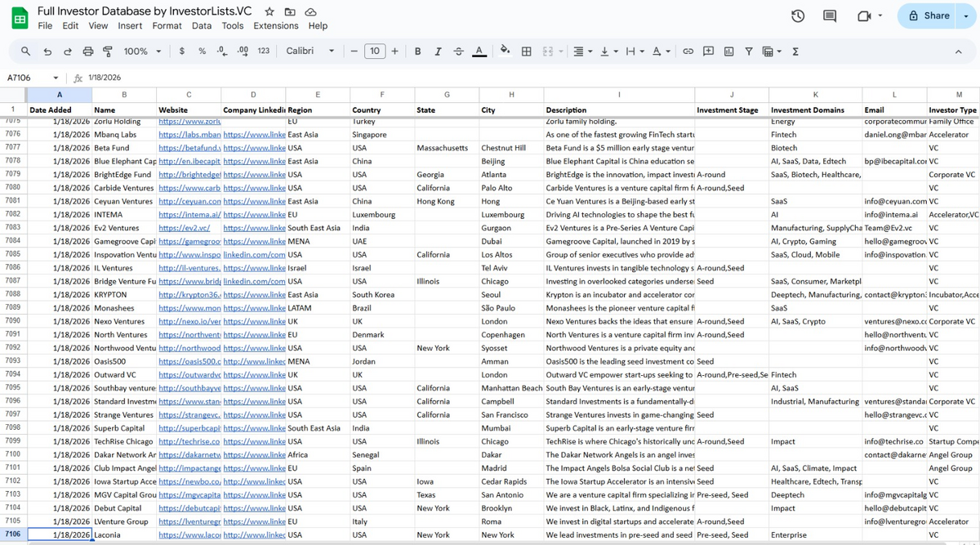The image size is (980, 545).
Task: Insert a link
Action: pyautogui.click(x=688, y=51)
